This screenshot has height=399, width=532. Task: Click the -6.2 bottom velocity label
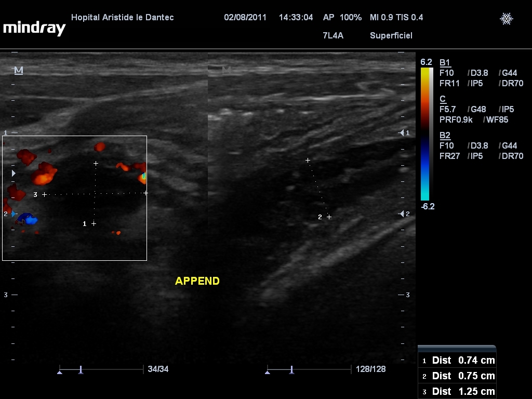[428, 206]
